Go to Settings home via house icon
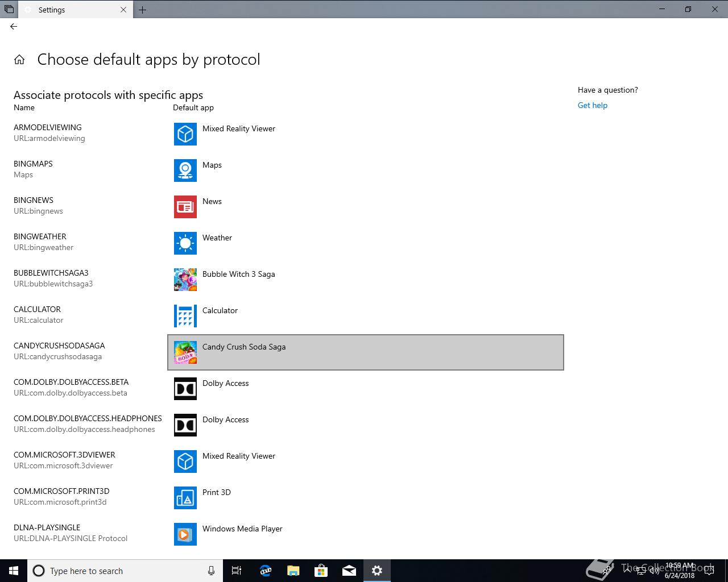The width and height of the screenshot is (728, 582). 19,60
